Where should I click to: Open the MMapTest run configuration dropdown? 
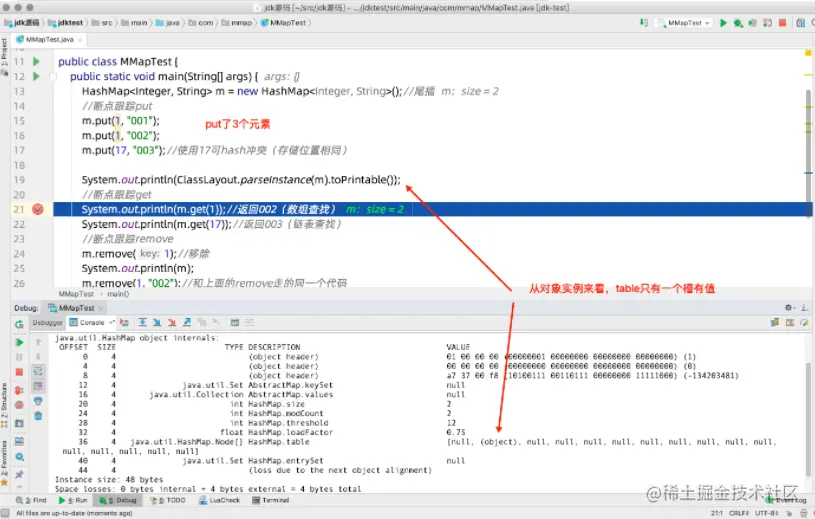tap(685, 23)
